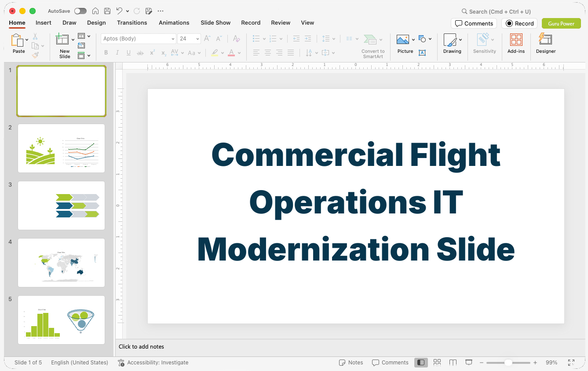Reset the slide layout icon
This screenshot has height=371, width=588.
(x=81, y=45)
